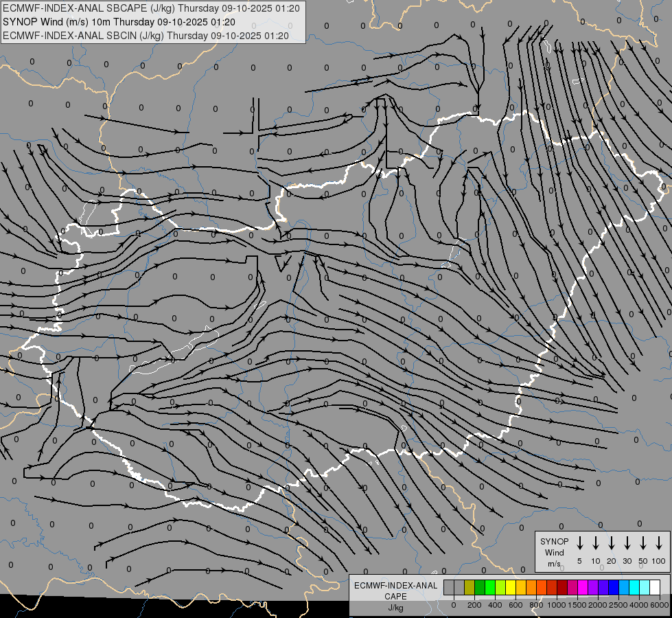The width and height of the screenshot is (672, 618).
Task: Click the wind arrow above the 5 label
Action: [x=579, y=543]
